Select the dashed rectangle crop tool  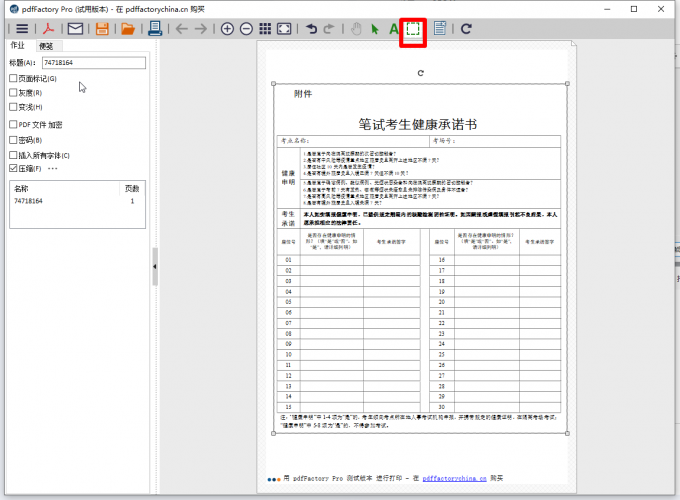(x=413, y=29)
